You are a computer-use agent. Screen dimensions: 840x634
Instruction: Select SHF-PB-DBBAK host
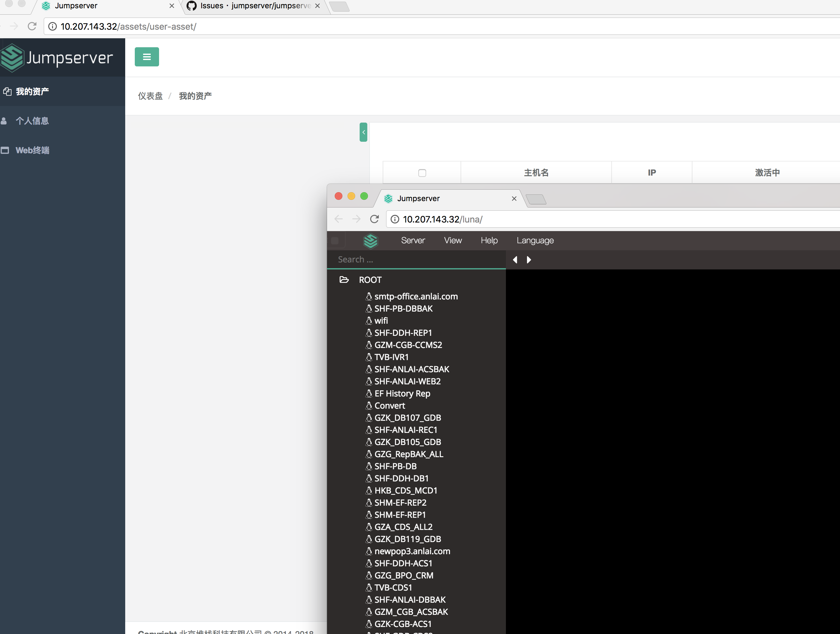[x=403, y=309]
